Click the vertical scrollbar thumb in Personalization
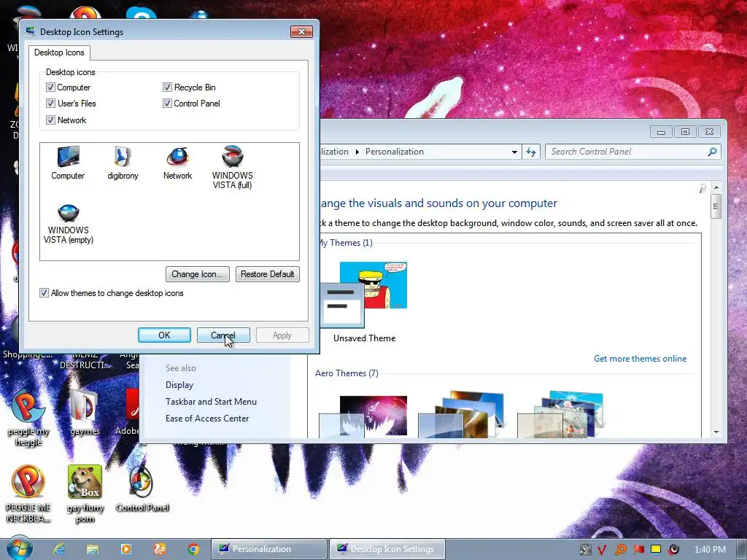The height and width of the screenshot is (560, 747). 716,206
